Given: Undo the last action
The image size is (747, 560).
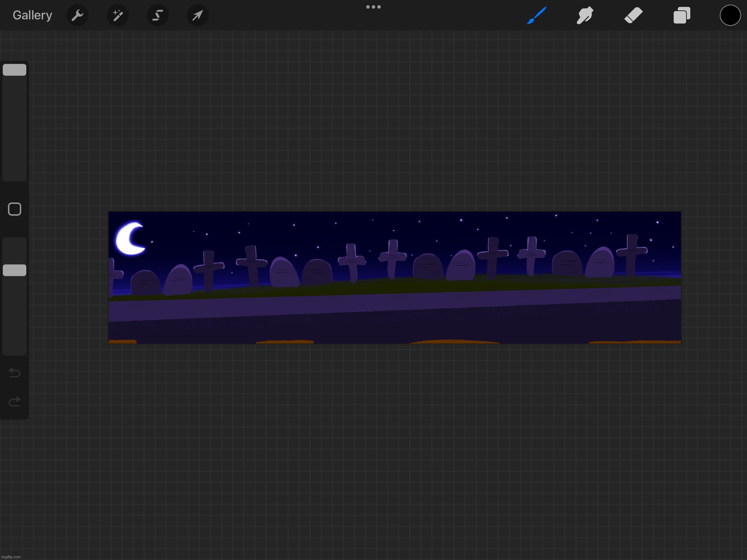Looking at the screenshot, I should (x=15, y=373).
